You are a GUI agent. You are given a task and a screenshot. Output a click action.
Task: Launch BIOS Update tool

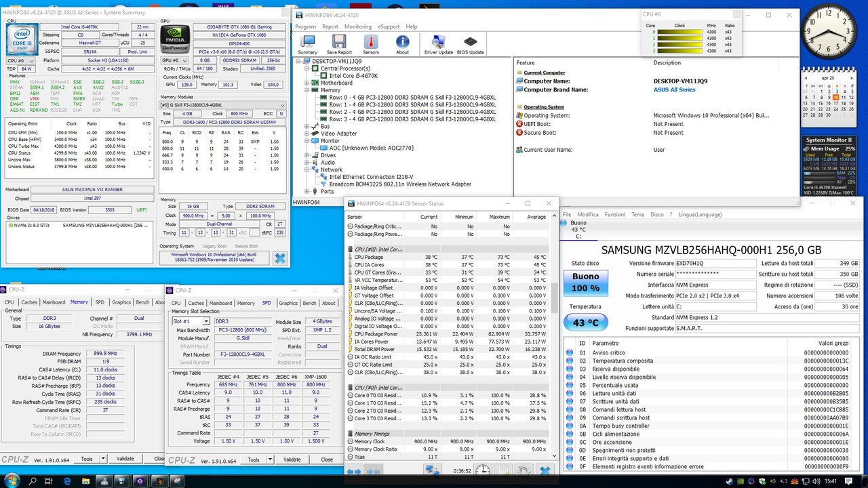pyautogui.click(x=471, y=45)
